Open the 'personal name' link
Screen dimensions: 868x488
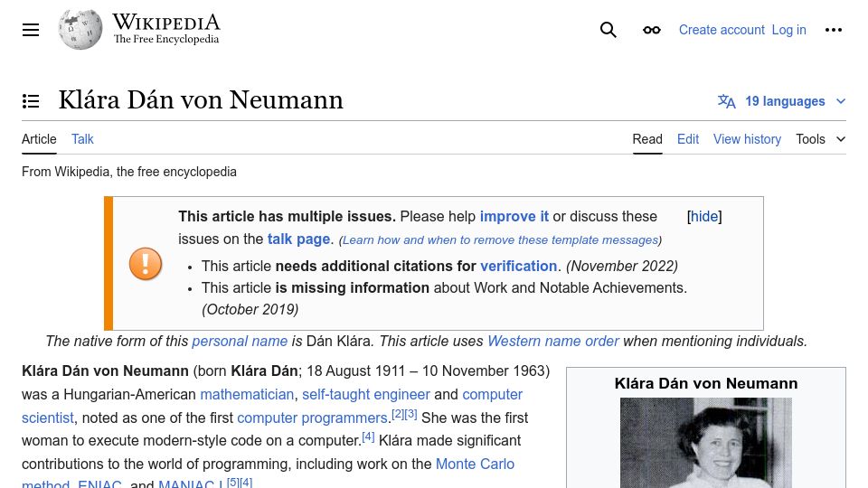click(x=239, y=341)
